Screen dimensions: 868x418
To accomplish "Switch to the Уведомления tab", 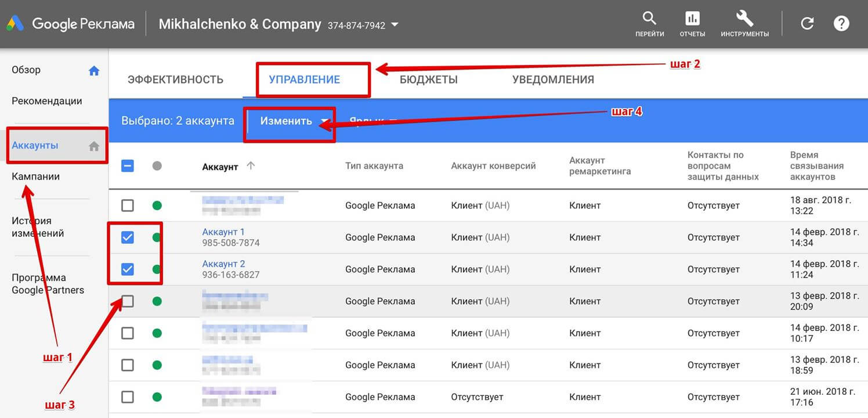I will point(553,80).
